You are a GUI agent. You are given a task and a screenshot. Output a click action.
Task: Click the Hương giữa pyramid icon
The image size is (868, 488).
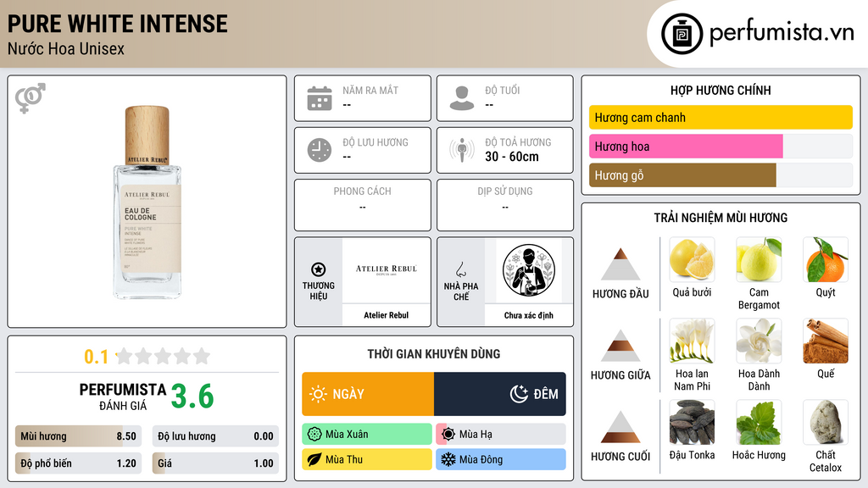(620, 346)
